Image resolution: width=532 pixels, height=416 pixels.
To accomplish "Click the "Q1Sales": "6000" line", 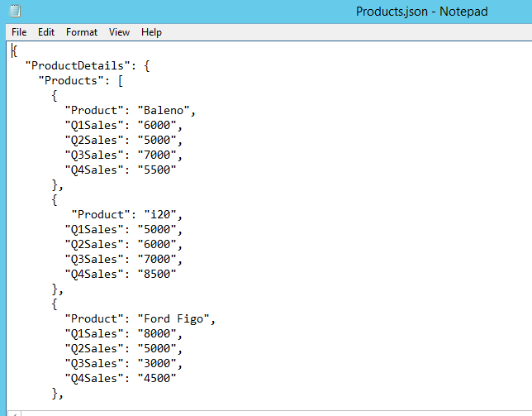I will pyautogui.click(x=124, y=126).
